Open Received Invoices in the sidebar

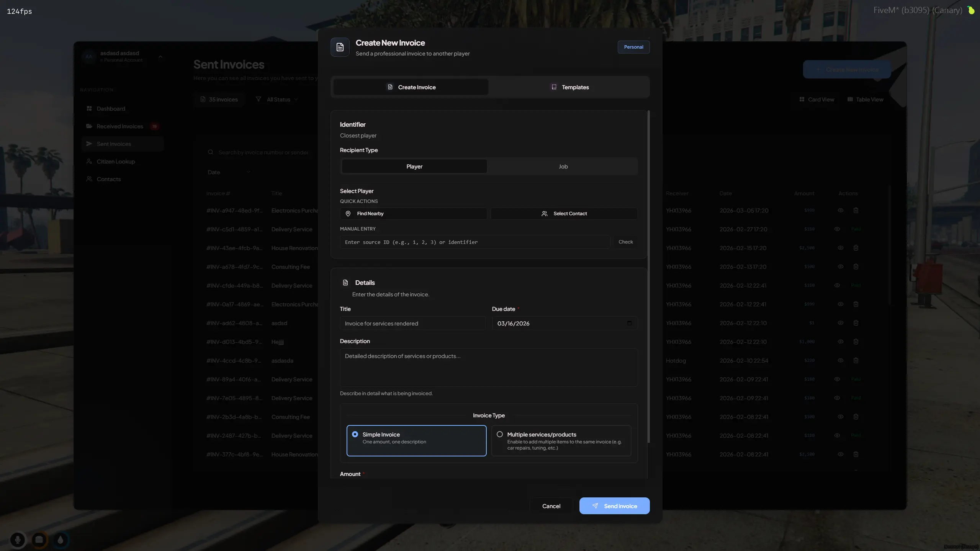tap(119, 126)
